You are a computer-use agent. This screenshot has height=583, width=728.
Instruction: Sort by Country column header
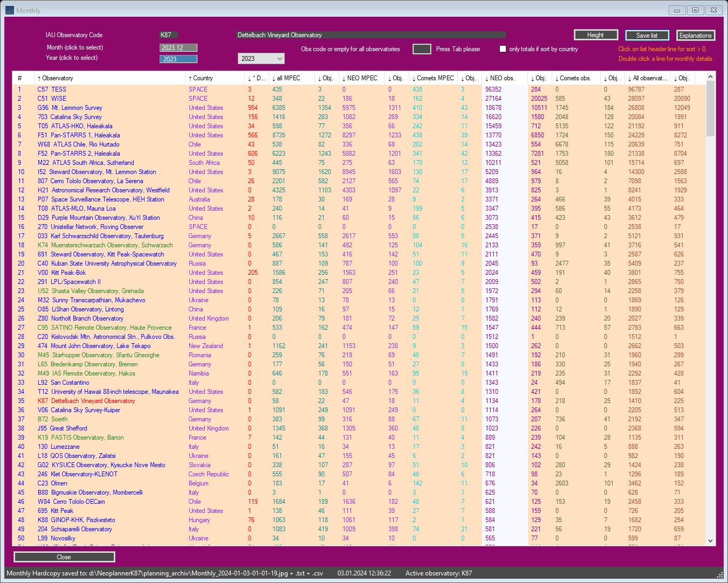click(215, 78)
